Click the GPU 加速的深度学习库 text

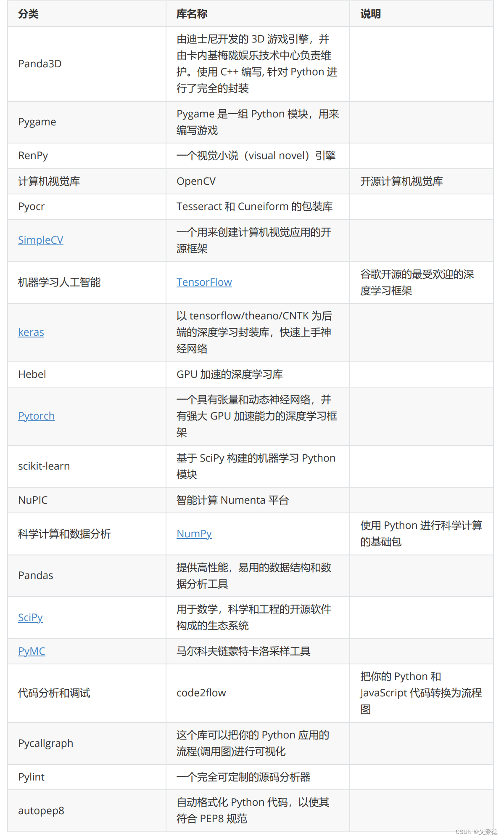coord(230,374)
